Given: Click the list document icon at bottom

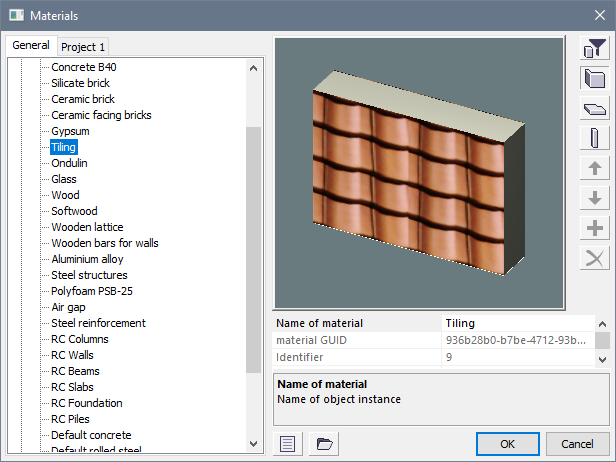Looking at the screenshot, I should tap(287, 443).
